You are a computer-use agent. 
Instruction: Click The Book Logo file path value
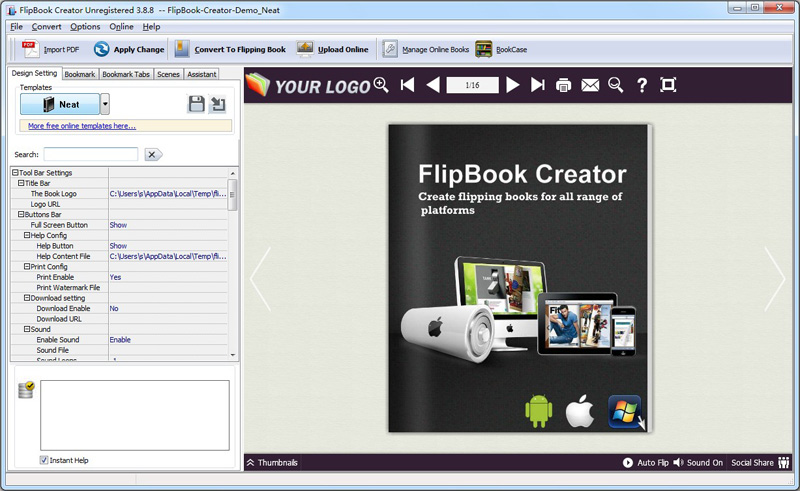[x=168, y=193]
